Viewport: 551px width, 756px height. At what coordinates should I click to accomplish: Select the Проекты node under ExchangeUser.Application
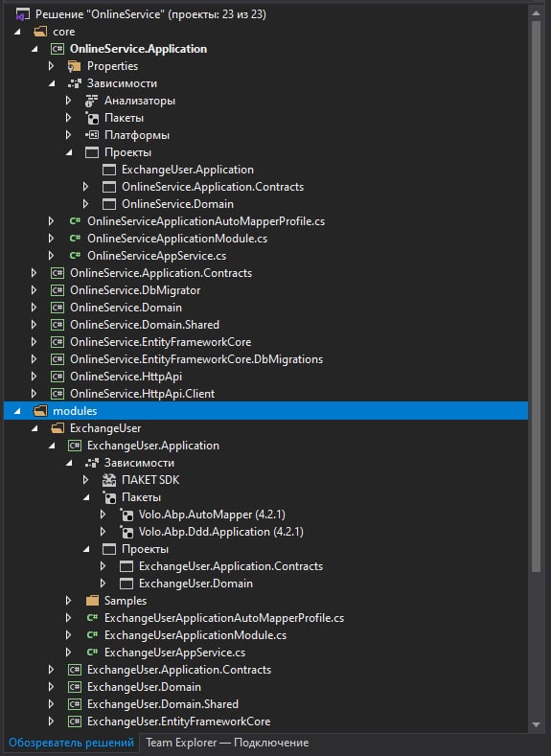(x=145, y=549)
